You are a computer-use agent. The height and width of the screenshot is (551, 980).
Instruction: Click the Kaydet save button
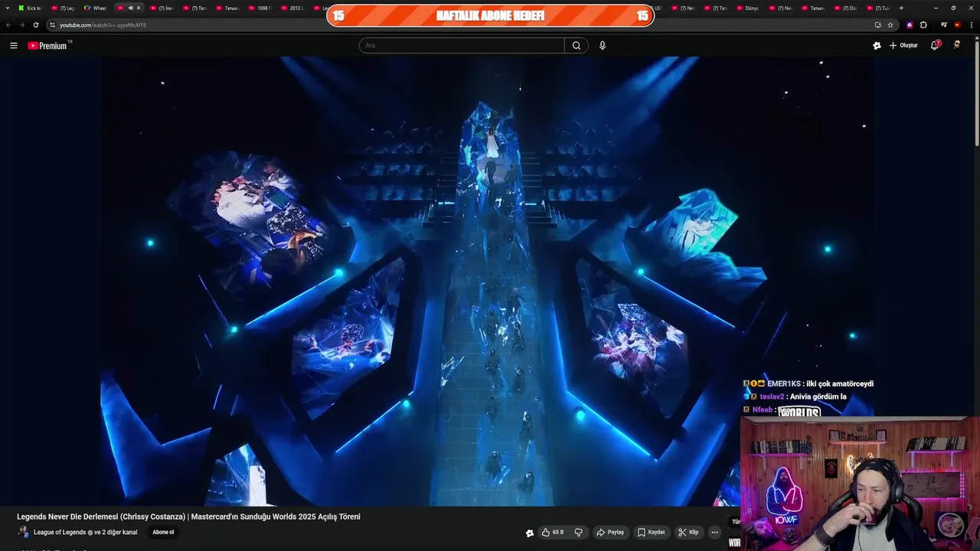[x=652, y=533]
